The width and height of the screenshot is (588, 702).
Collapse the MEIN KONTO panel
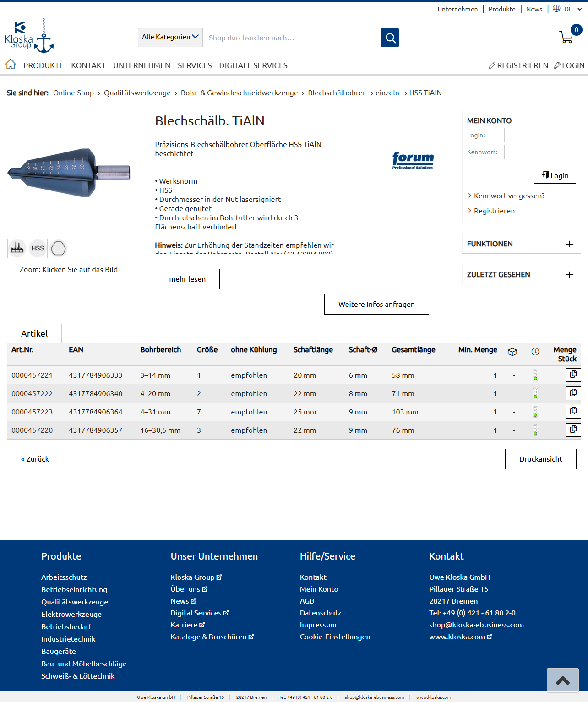[x=569, y=120]
